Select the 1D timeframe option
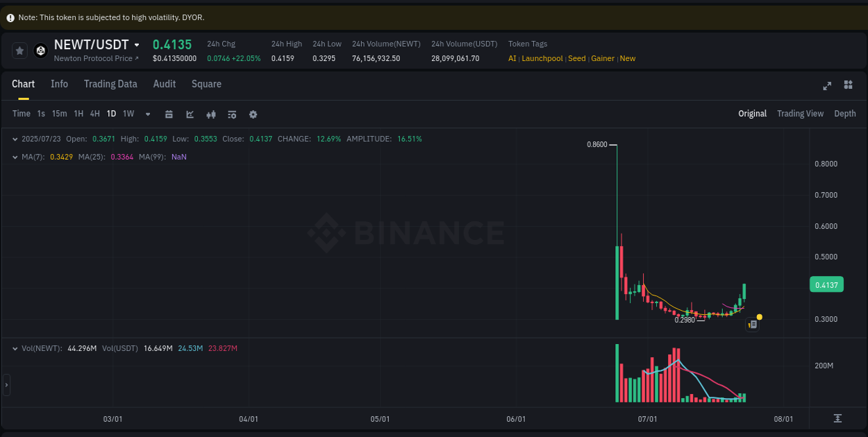Screen dimensions: 868x437 pyautogui.click(x=111, y=114)
